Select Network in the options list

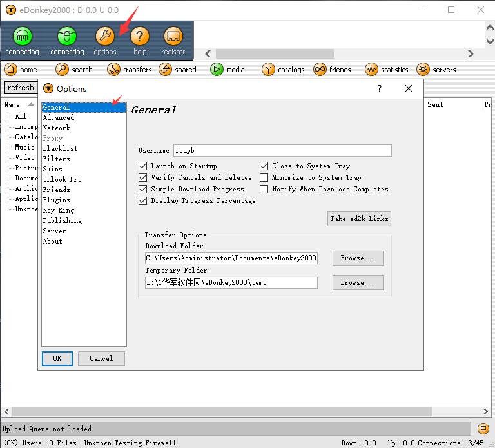pos(84,128)
